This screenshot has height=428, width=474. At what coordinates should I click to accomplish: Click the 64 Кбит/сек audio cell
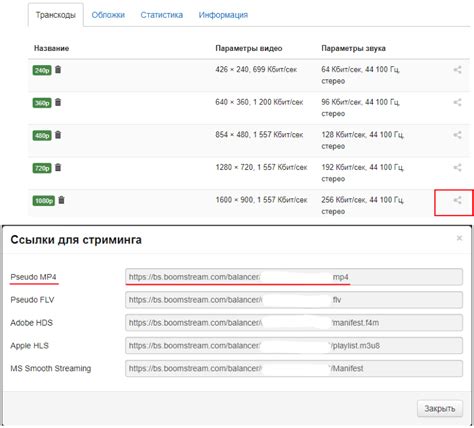click(361, 75)
